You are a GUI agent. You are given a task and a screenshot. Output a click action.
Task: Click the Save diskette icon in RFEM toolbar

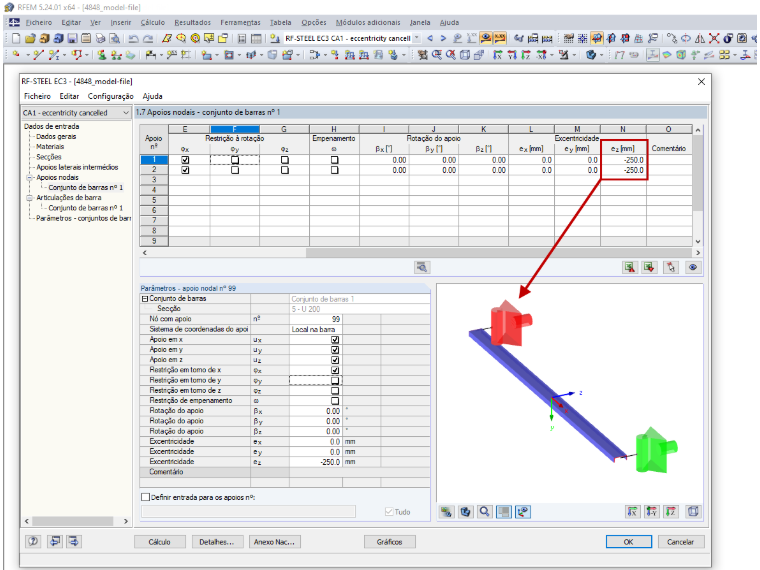pyautogui.click(x=72, y=38)
